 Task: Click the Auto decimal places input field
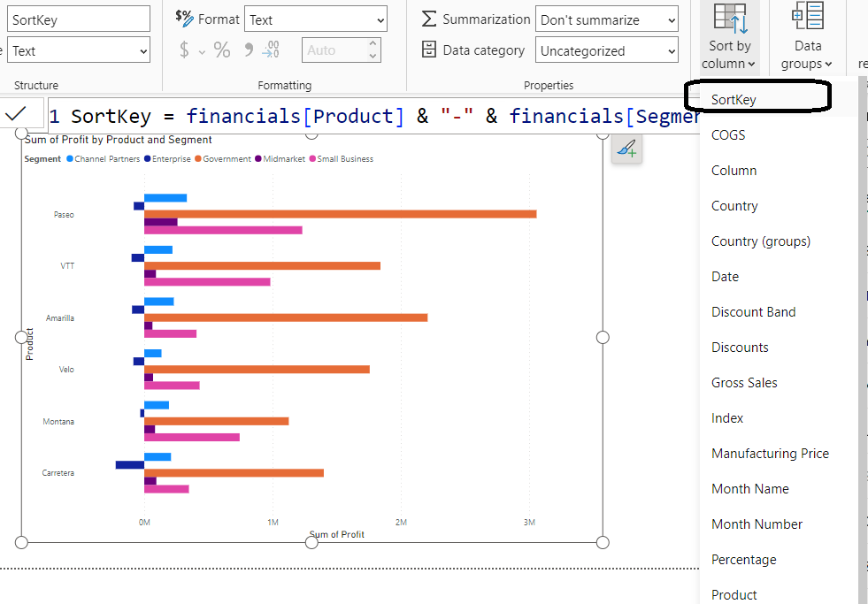click(334, 50)
